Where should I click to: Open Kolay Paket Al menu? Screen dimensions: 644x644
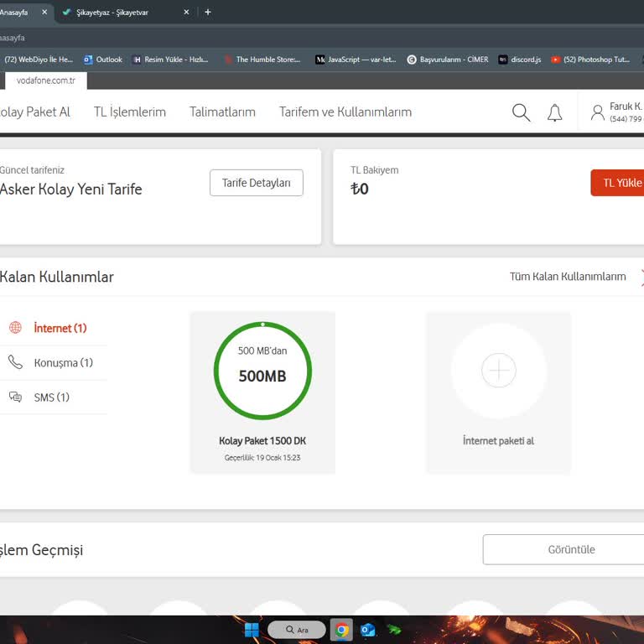[x=35, y=112]
